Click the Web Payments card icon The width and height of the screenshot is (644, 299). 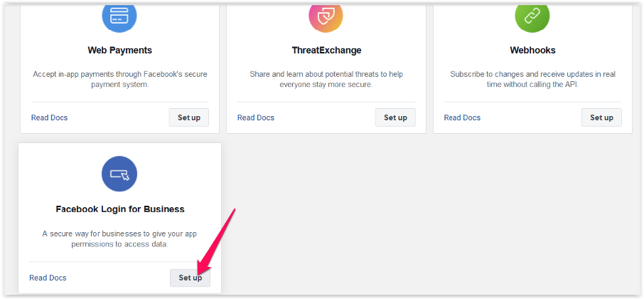point(119,16)
